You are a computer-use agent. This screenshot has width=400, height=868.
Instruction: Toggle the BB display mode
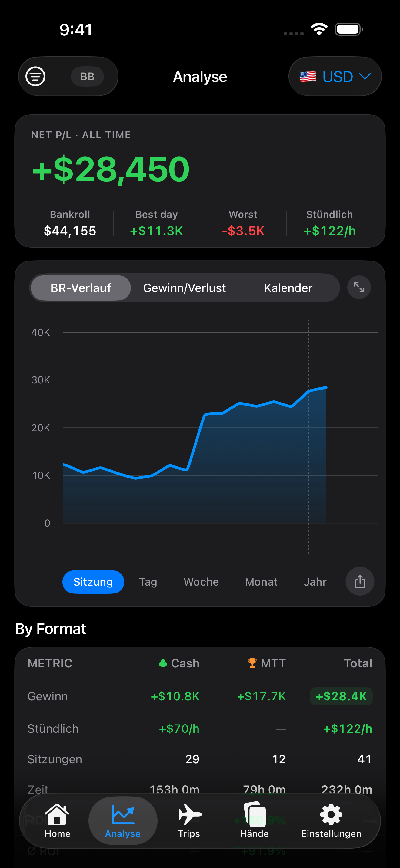click(87, 77)
